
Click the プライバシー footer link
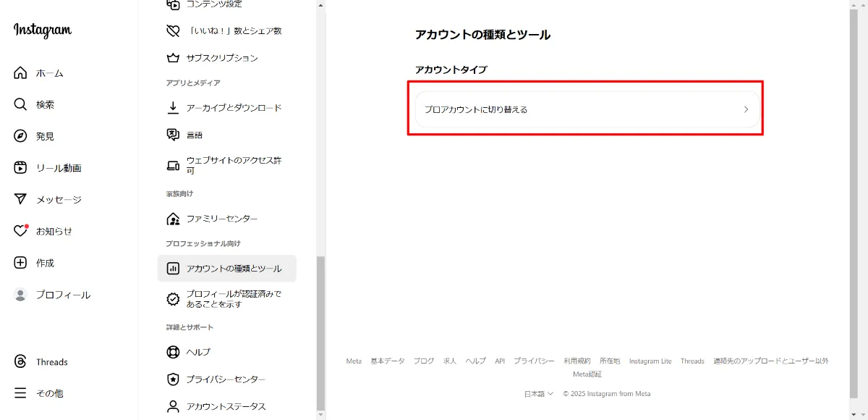pyautogui.click(x=535, y=361)
